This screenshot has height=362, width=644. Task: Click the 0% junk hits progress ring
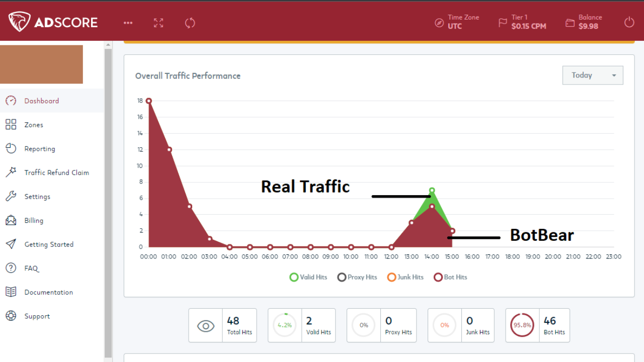[444, 325]
